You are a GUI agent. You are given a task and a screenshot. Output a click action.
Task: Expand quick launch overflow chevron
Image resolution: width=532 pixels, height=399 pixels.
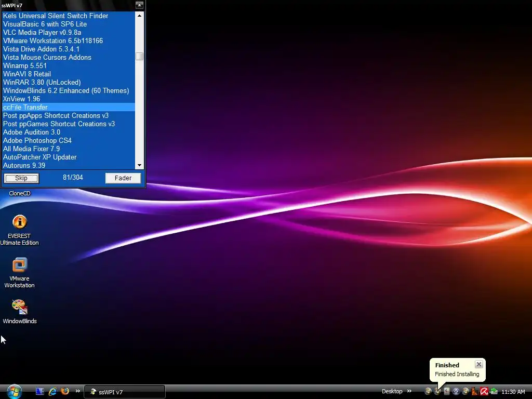(78, 391)
